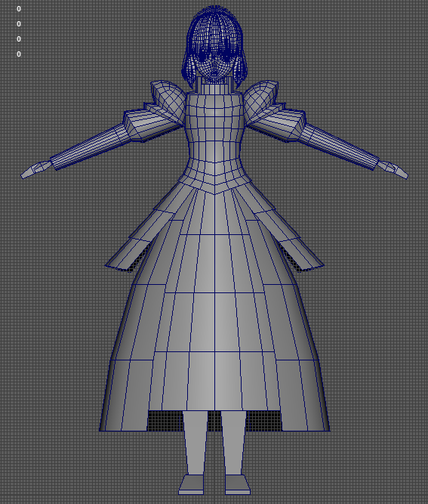Select the shoe on the screen-right foot
This screenshot has width=428, height=504.
pos(238,484)
